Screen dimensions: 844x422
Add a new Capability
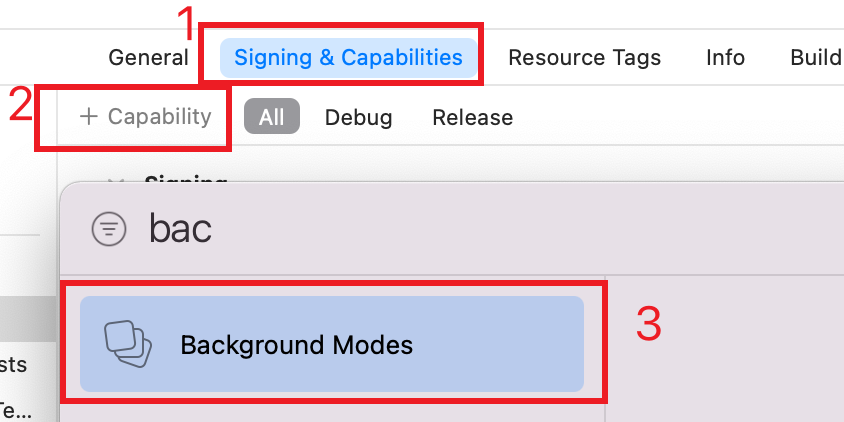point(145,117)
